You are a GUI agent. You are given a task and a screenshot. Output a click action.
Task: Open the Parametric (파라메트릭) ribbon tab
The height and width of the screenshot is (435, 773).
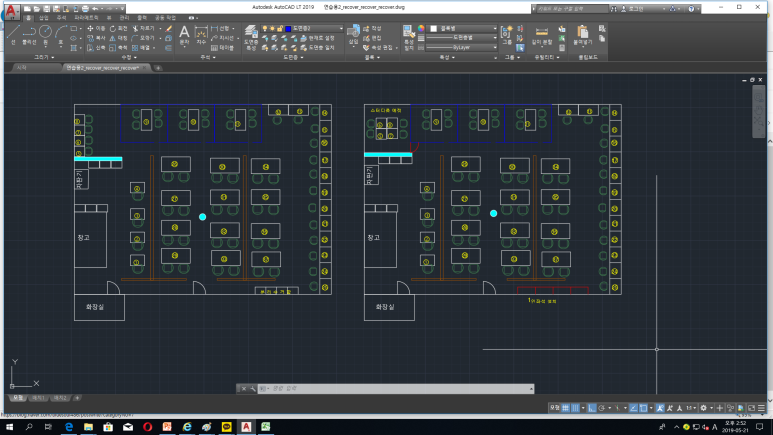pyautogui.click(x=86, y=18)
